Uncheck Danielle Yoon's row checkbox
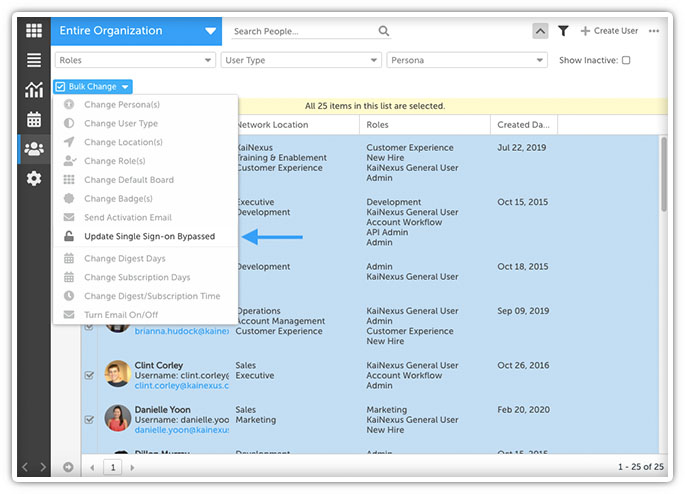The height and width of the screenshot is (494, 685). click(89, 419)
